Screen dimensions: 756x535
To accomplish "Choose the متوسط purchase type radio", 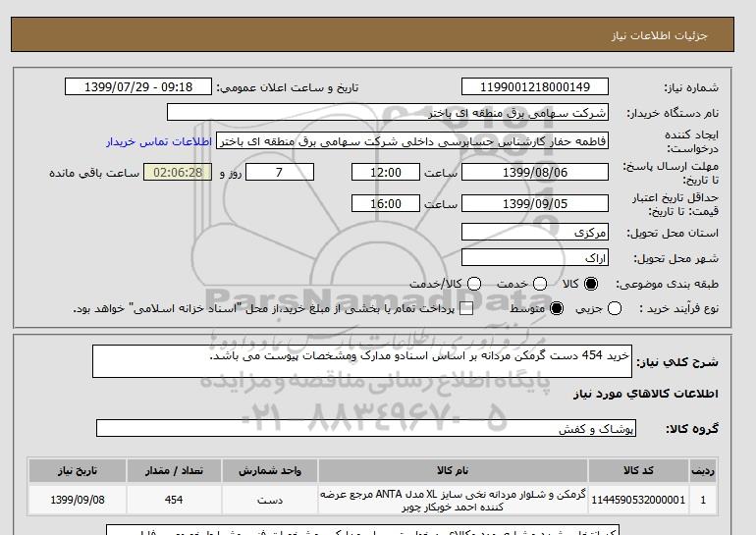I will point(557,308).
